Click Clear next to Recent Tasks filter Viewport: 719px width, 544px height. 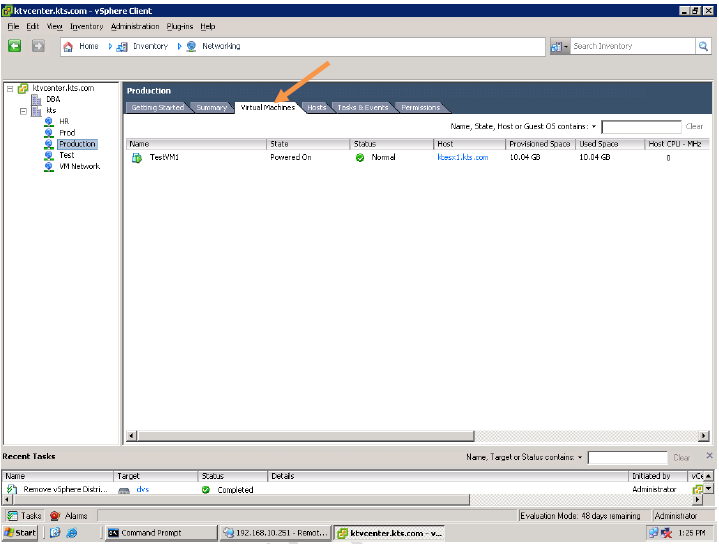pyautogui.click(x=681, y=458)
